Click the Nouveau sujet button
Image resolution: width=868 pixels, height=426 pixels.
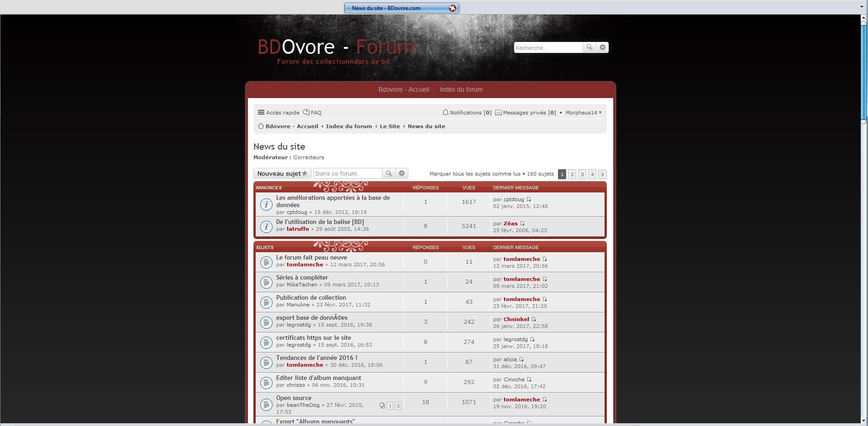click(282, 173)
